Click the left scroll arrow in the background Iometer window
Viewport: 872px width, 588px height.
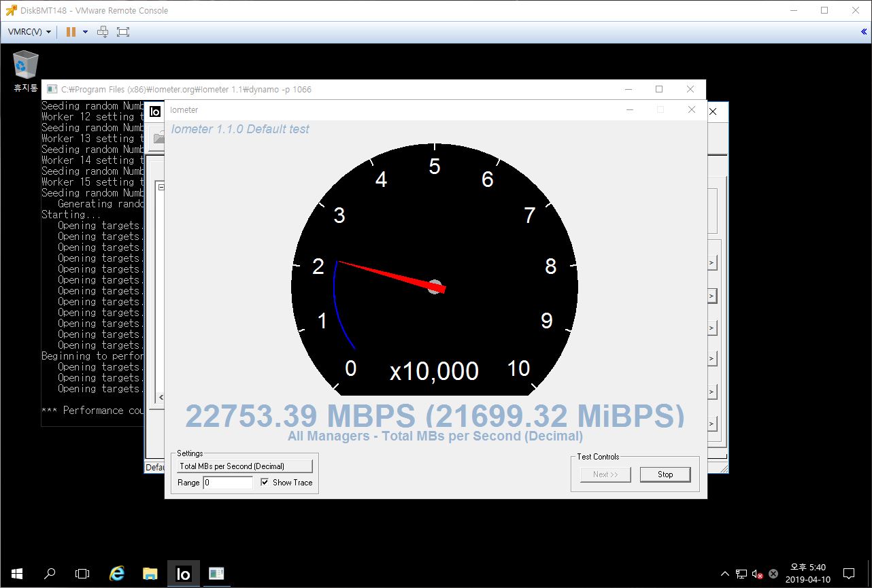(x=161, y=397)
